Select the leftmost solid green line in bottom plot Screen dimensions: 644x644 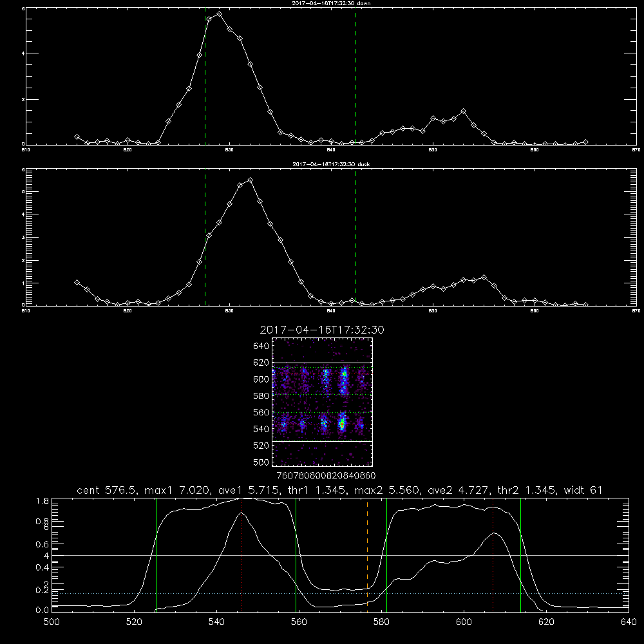point(156,554)
